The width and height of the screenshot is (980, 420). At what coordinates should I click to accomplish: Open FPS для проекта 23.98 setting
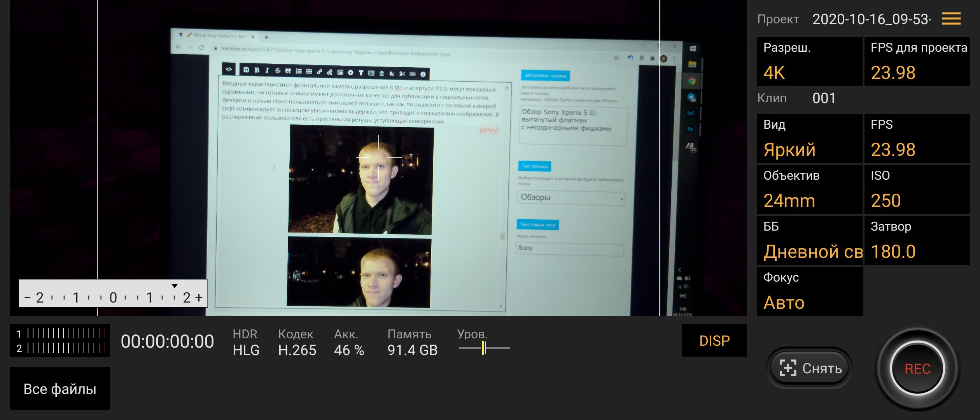pyautogui.click(x=917, y=61)
